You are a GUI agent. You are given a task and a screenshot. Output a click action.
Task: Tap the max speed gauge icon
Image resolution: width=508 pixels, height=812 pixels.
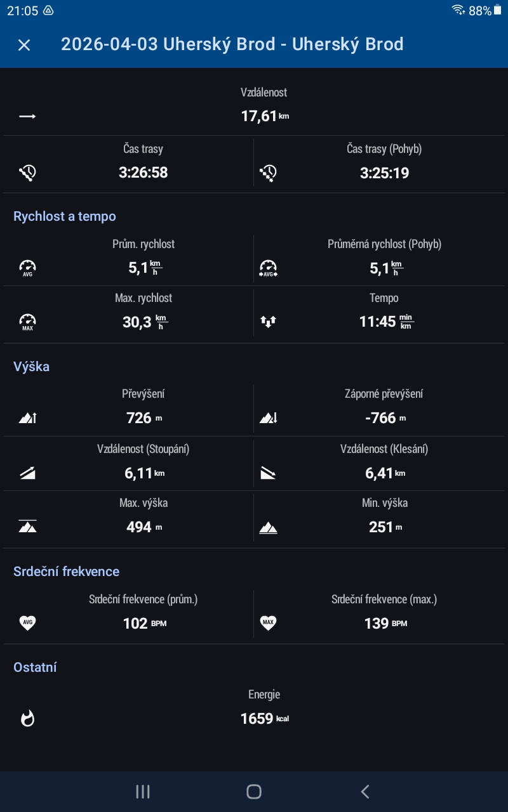[x=27, y=322]
